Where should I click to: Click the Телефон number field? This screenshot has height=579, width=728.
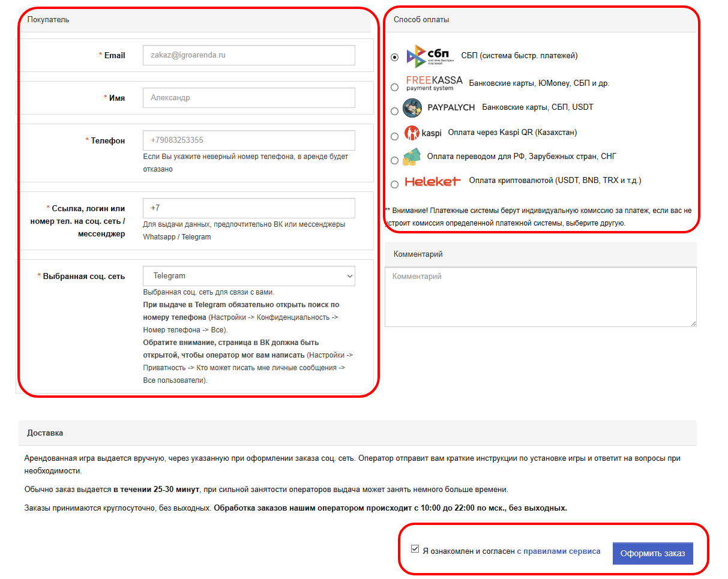point(249,140)
